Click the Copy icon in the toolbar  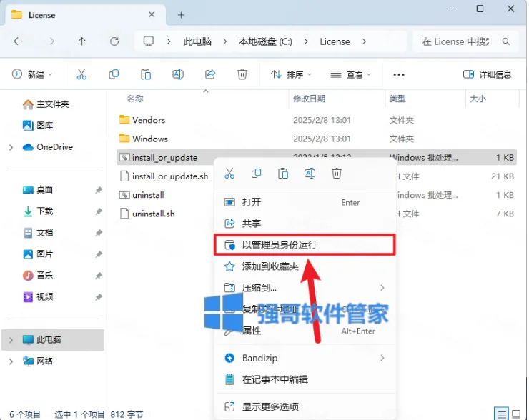(114, 74)
